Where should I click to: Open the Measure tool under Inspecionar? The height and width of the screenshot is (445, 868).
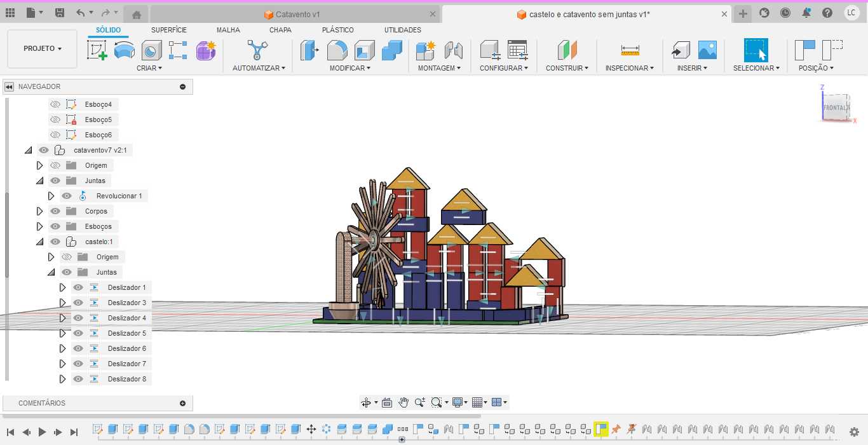pos(630,50)
